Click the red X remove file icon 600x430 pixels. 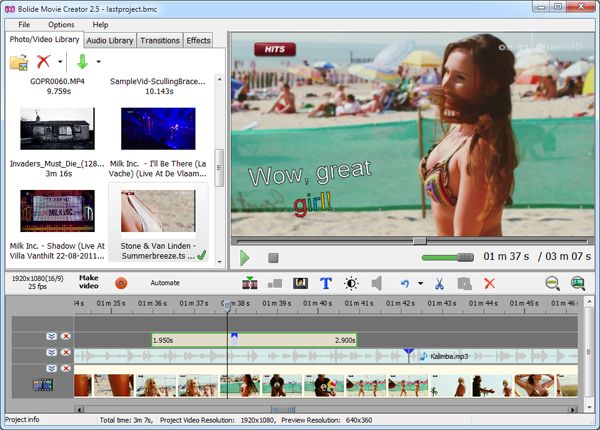(x=43, y=61)
